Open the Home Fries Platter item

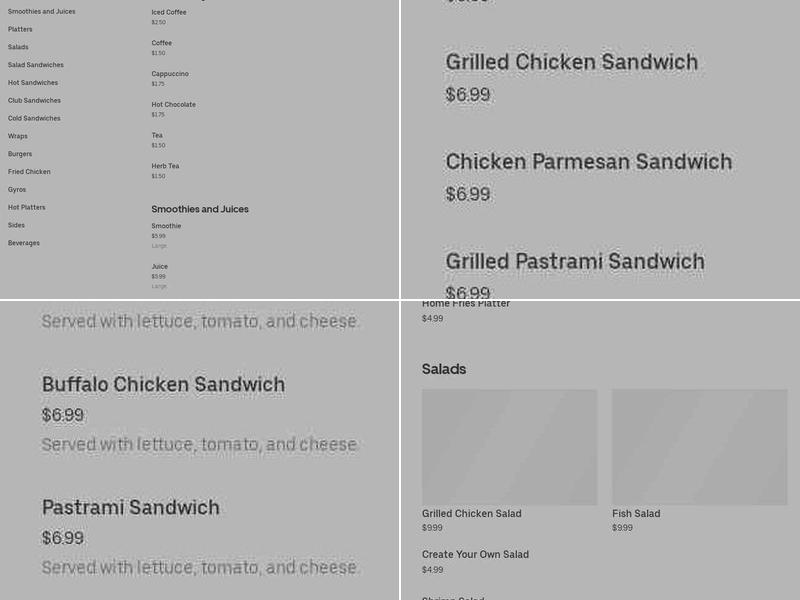point(466,303)
